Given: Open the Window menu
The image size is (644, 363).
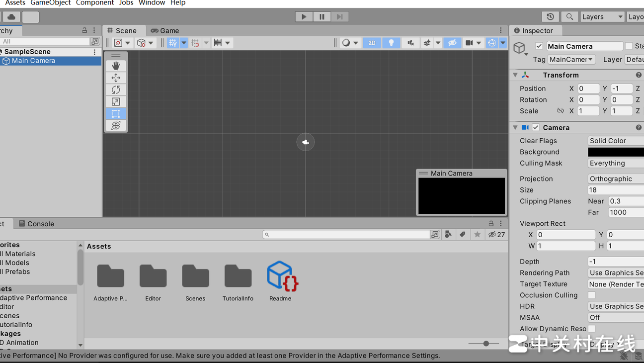Looking at the screenshot, I should 152,3.
